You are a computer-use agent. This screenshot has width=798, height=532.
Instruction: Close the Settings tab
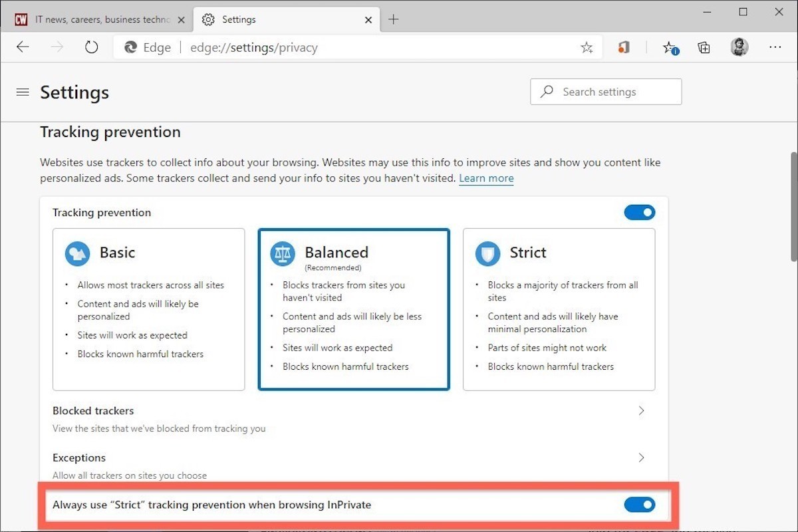pos(367,19)
